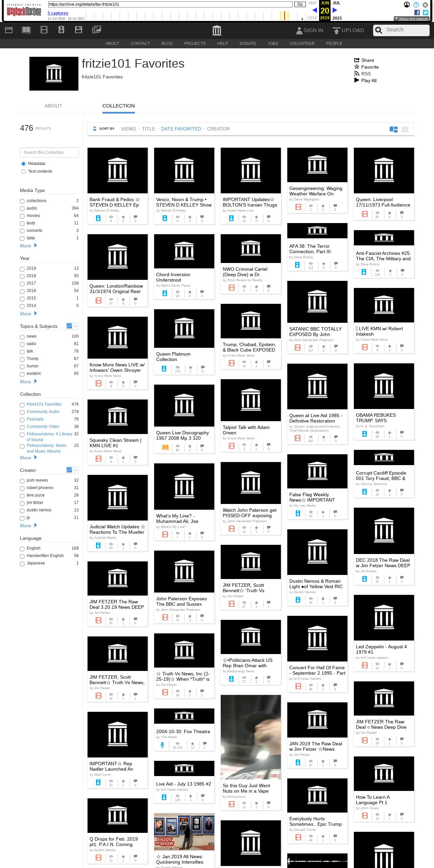Click the Play All triangle icon
Viewport: 434px width, 868px height.
(357, 80)
